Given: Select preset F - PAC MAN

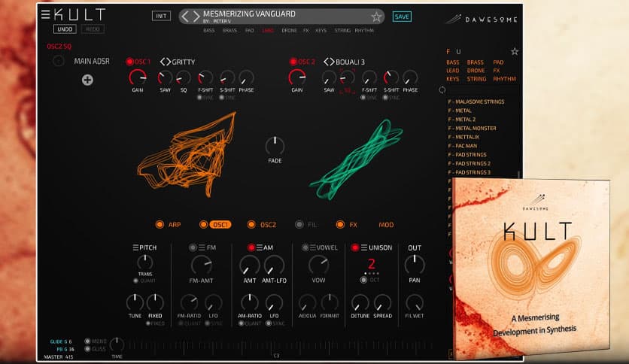Looking at the screenshot, I should point(463,146).
